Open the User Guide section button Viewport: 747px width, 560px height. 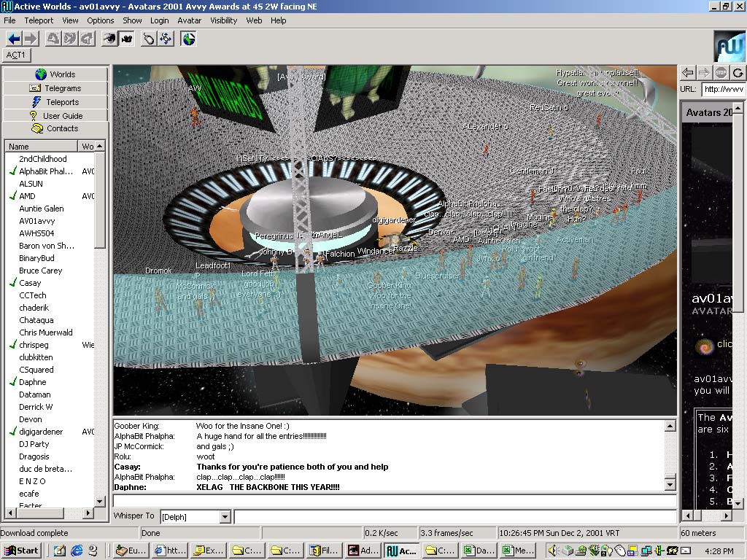click(55, 115)
